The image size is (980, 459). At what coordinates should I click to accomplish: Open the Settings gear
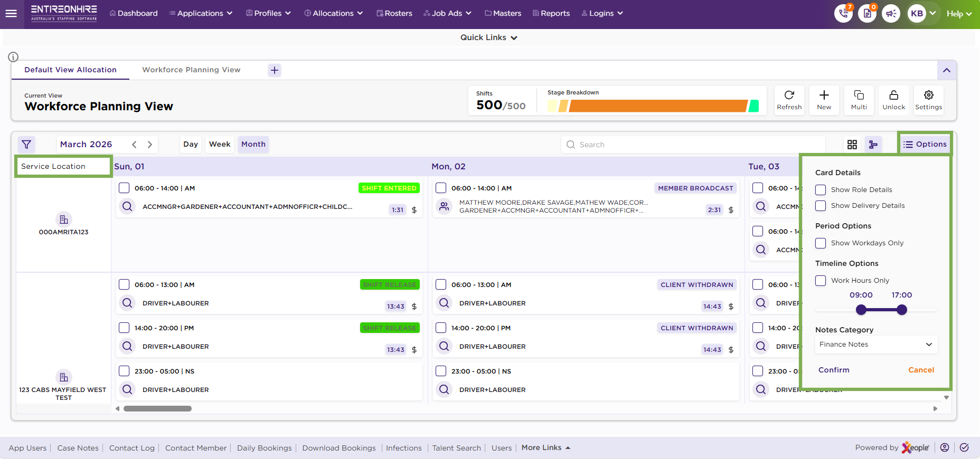tap(928, 100)
